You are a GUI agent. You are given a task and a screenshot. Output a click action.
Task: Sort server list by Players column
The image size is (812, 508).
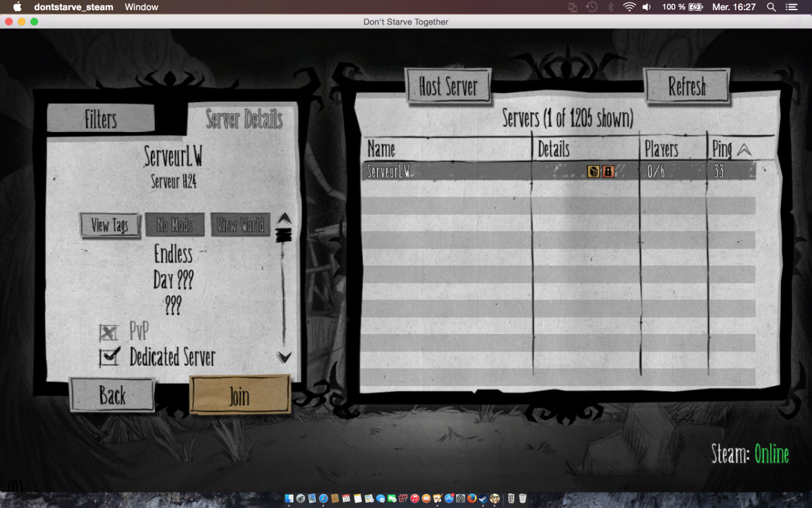click(x=661, y=149)
